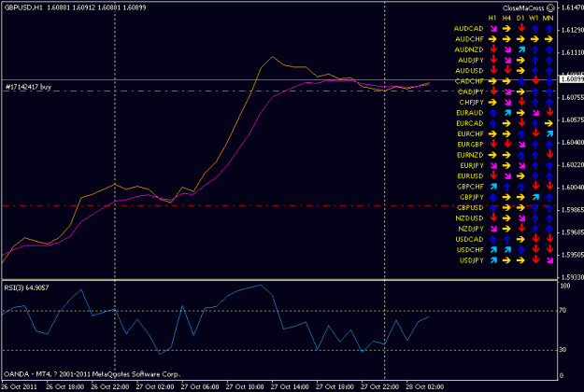This screenshot has width=584, height=392.
Task: Click the EURAUD W1 magenta arrow
Action: tap(535, 113)
